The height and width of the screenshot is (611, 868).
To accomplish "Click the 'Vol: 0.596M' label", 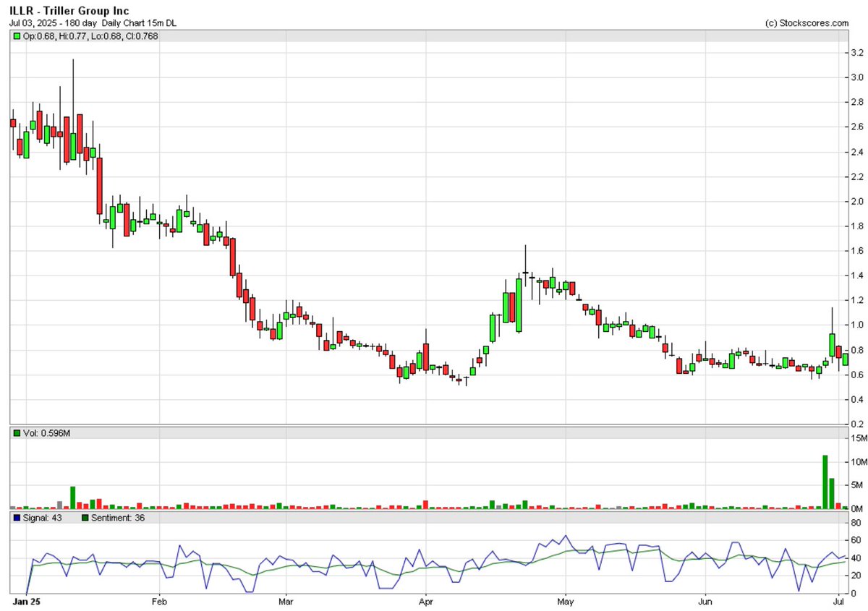I will pyautogui.click(x=46, y=433).
